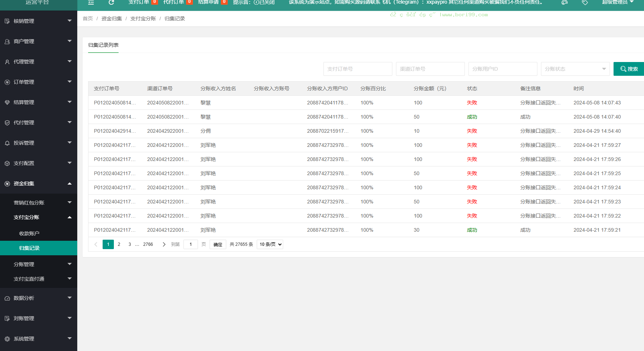
Task: Select the 归集记录列表 tab
Action: pyautogui.click(x=103, y=45)
